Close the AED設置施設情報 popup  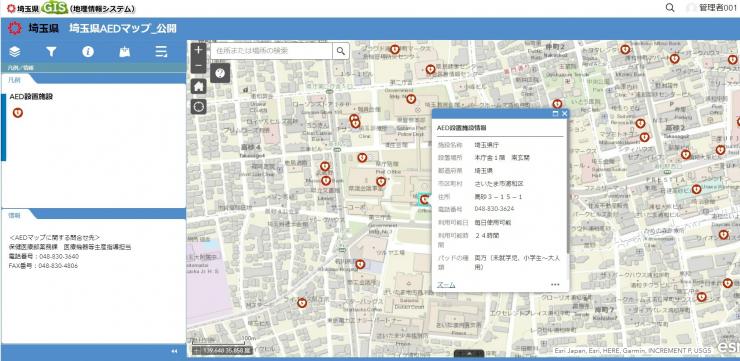pos(564,114)
